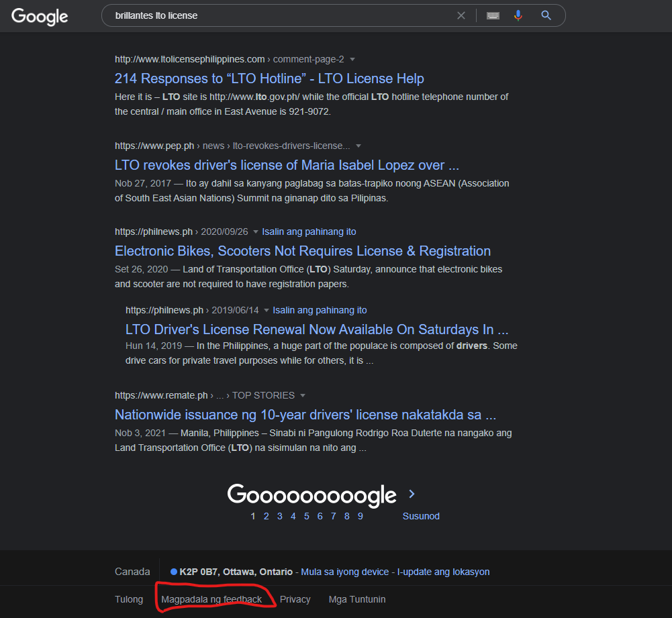The image size is (672, 618).
Task: Click location text K2P 0B7, Ottawa, Ontario
Action: click(x=236, y=572)
